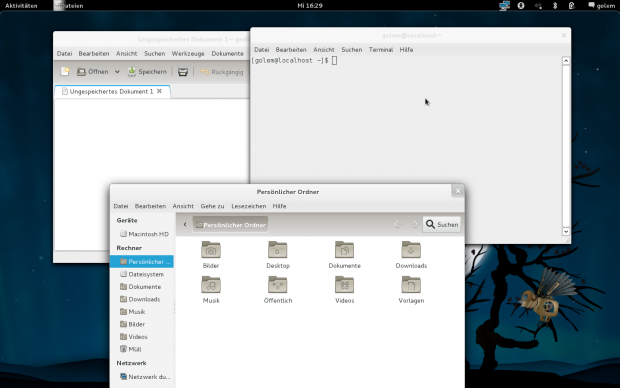
Task: Click the back arrow in file manager
Action: click(x=397, y=225)
